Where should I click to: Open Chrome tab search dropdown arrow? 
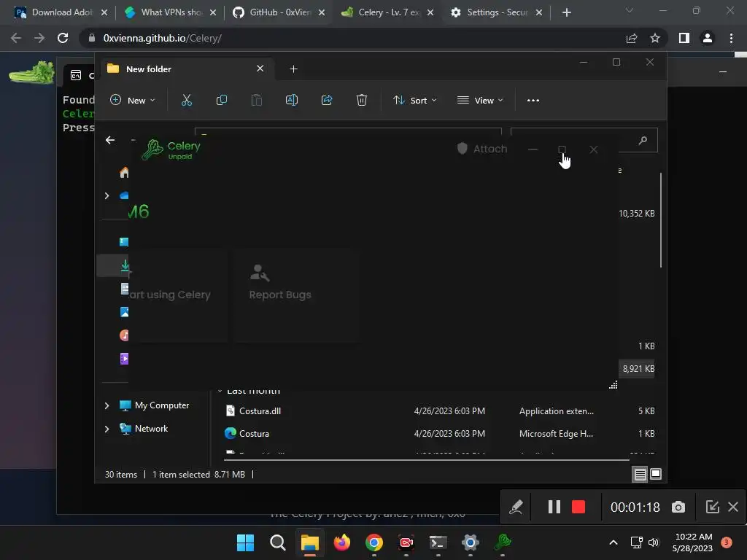(x=630, y=10)
